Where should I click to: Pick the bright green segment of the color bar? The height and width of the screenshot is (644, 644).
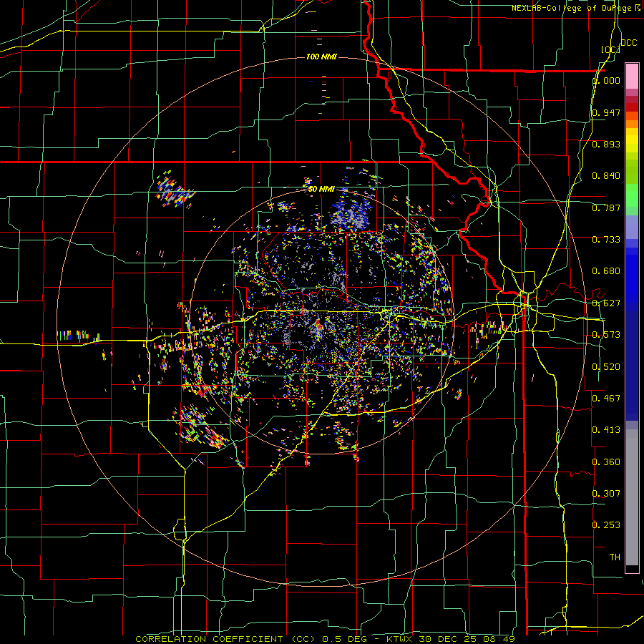pos(632,195)
